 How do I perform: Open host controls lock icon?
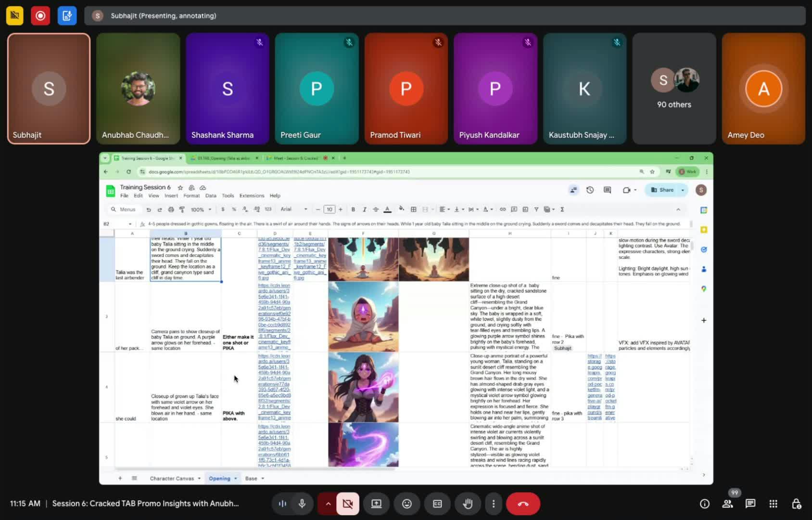tap(796, 504)
